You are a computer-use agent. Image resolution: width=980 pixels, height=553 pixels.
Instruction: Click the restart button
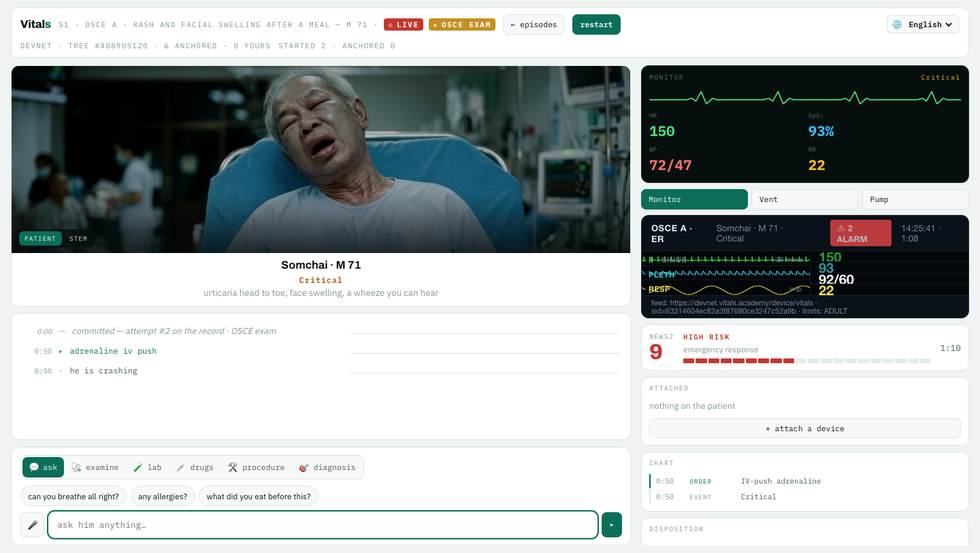[x=596, y=24]
